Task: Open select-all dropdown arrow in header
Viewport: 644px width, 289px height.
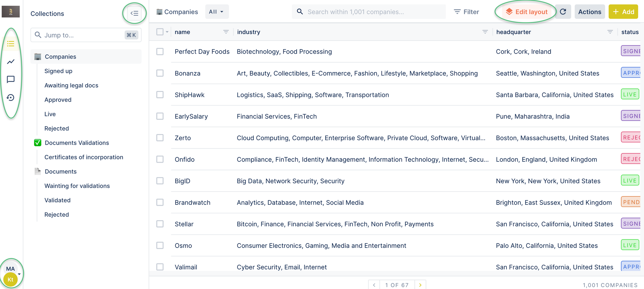Action: pyautogui.click(x=167, y=32)
